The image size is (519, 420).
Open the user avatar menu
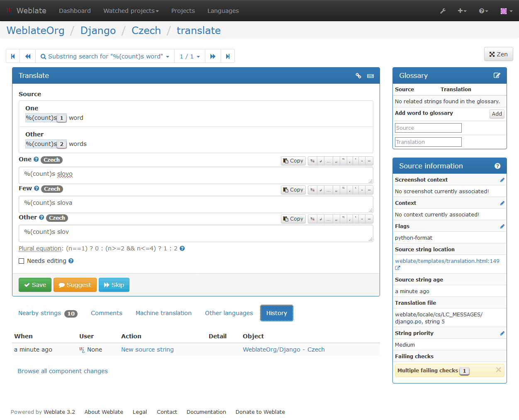[x=506, y=11]
